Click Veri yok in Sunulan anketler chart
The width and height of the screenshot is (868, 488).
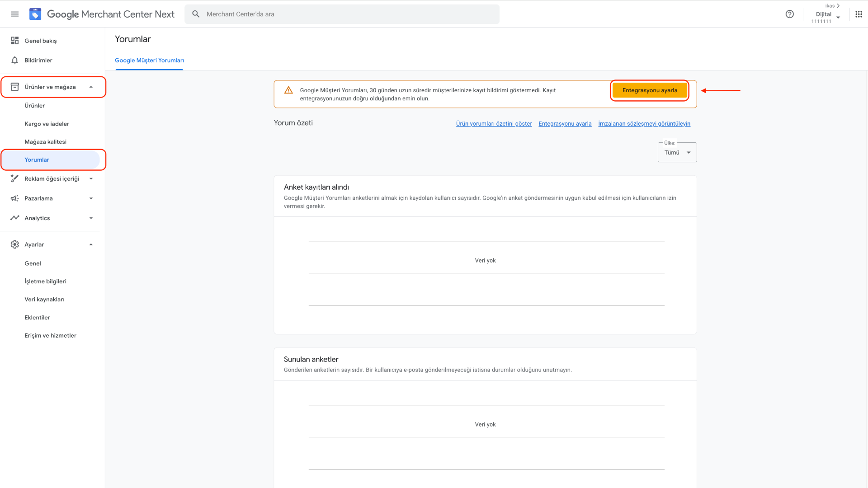pyautogui.click(x=486, y=424)
